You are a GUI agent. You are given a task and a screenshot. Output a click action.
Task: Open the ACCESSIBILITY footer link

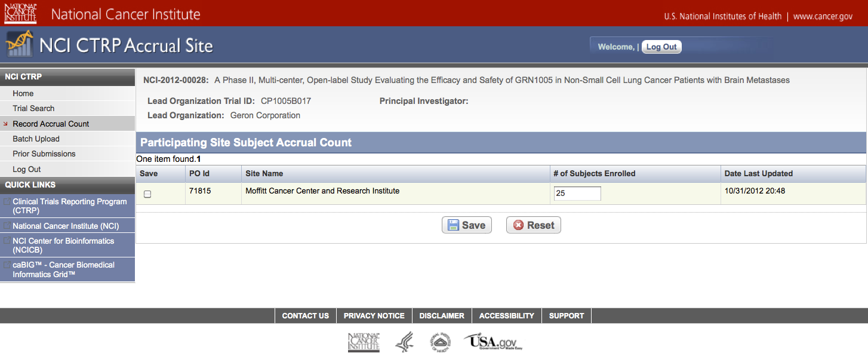(506, 315)
